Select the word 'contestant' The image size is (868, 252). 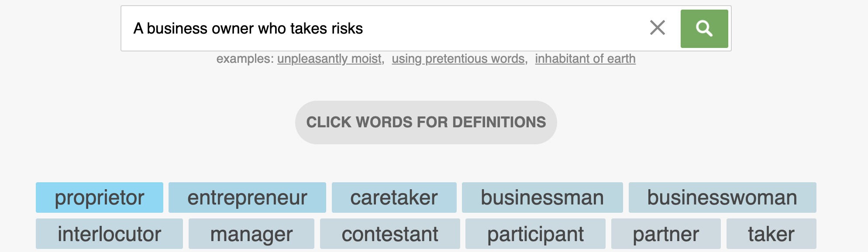390,234
